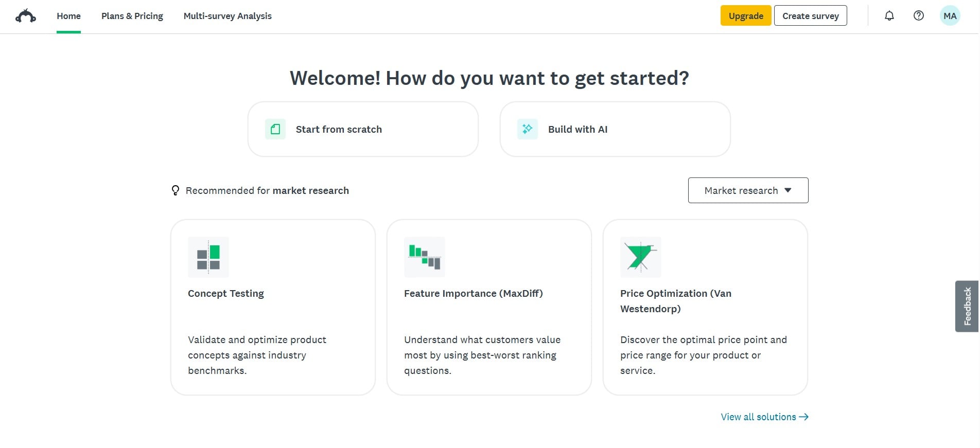The width and height of the screenshot is (980, 448).
Task: Follow the View all solutions link
Action: [x=764, y=417]
